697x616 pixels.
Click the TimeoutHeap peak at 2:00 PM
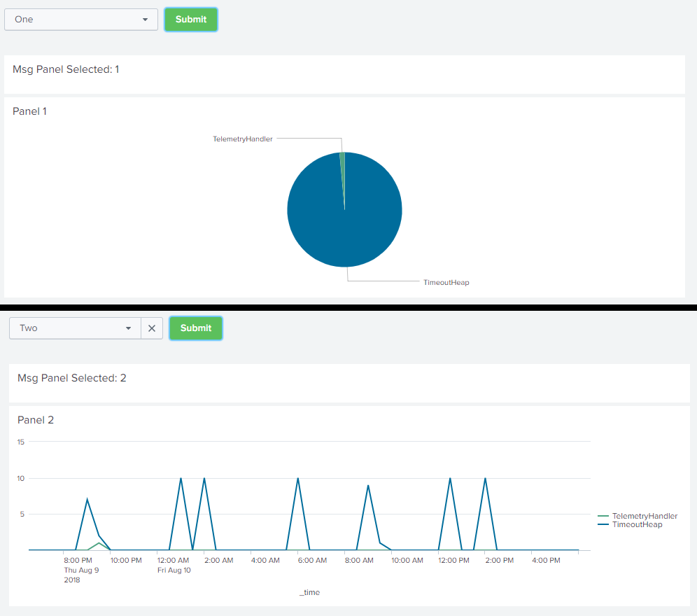485,479
